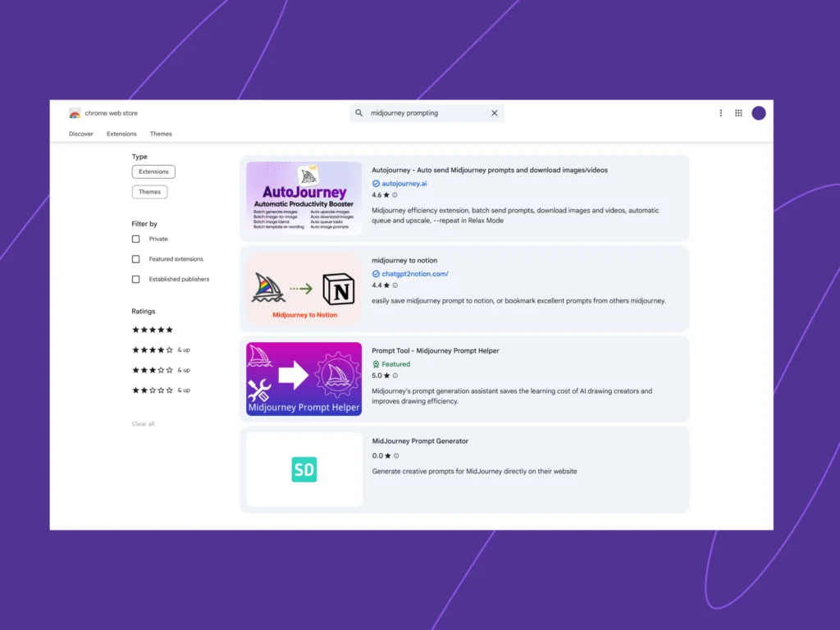Enable the Private filter checkbox
Viewport: 840px width, 630px height.
click(136, 239)
